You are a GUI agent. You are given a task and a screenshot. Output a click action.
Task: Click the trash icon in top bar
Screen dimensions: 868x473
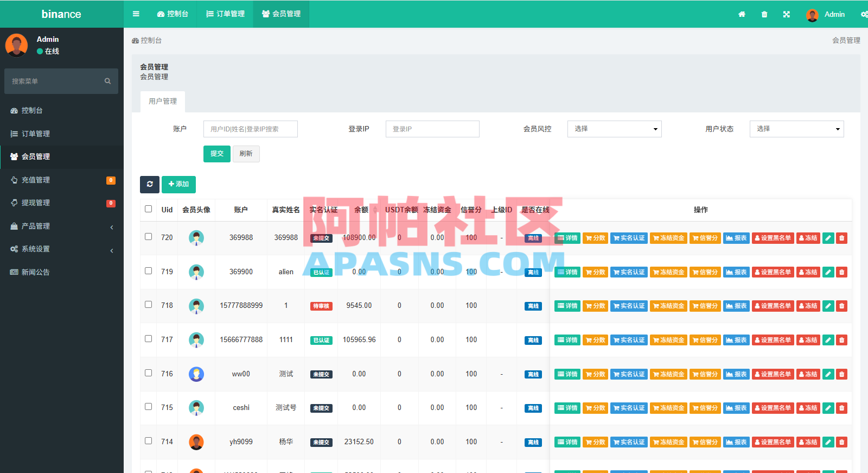764,15
